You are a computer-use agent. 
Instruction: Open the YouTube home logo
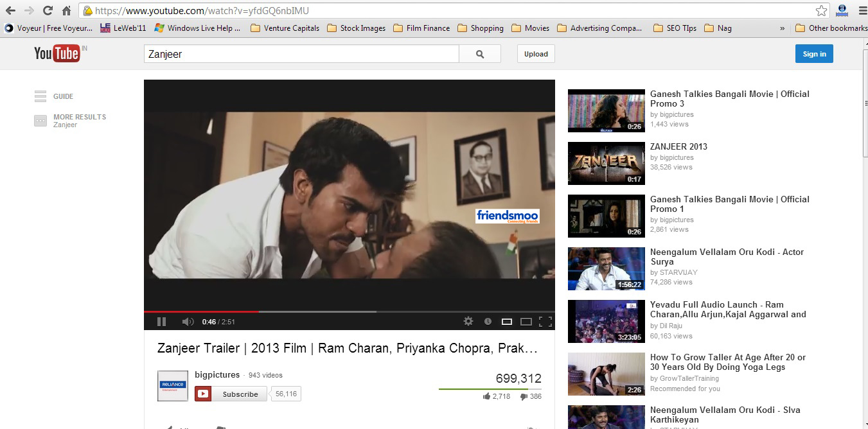[57, 54]
